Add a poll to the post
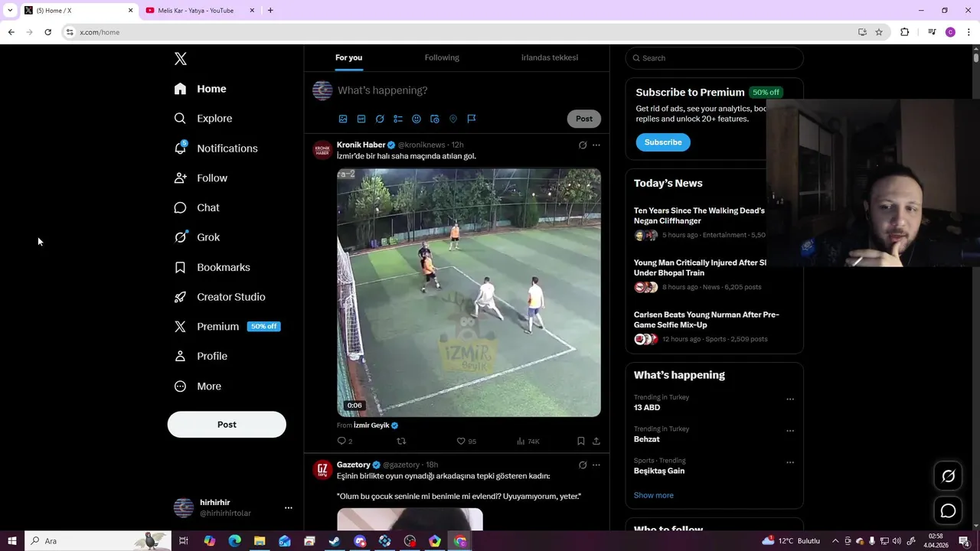The width and height of the screenshot is (980, 551). pyautogui.click(x=398, y=119)
